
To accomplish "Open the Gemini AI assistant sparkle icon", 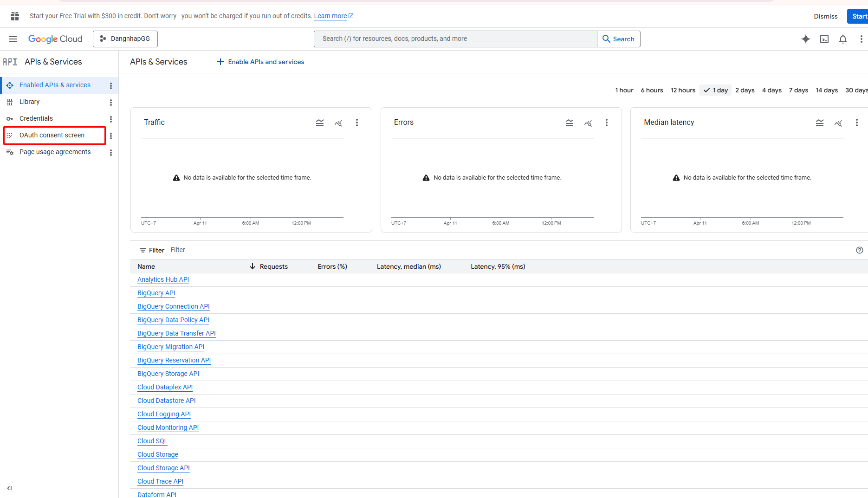I will (806, 39).
